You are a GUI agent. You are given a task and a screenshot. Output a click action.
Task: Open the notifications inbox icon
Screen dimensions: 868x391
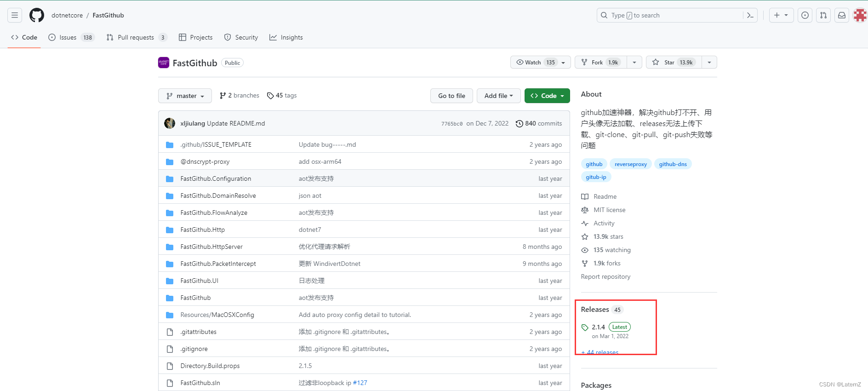pos(842,15)
